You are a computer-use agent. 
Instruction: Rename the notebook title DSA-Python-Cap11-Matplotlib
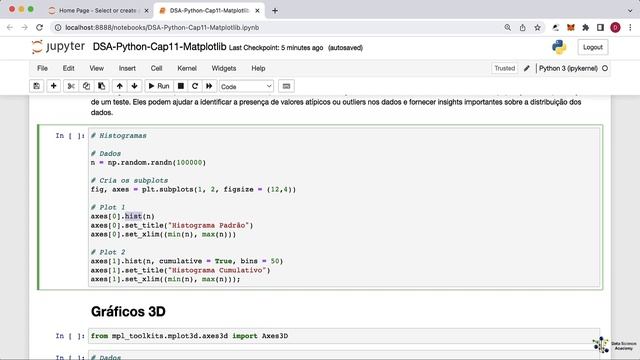159,47
